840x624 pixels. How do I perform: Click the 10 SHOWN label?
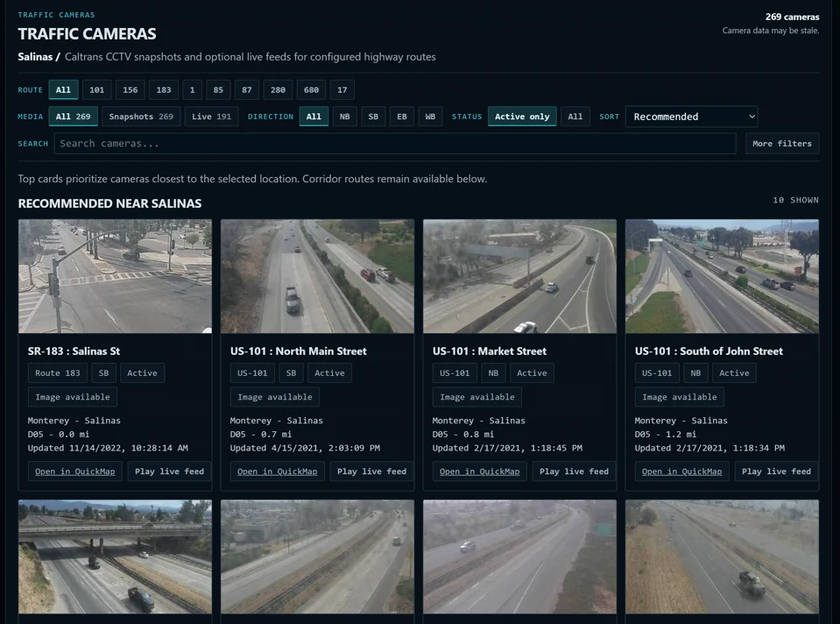795,200
